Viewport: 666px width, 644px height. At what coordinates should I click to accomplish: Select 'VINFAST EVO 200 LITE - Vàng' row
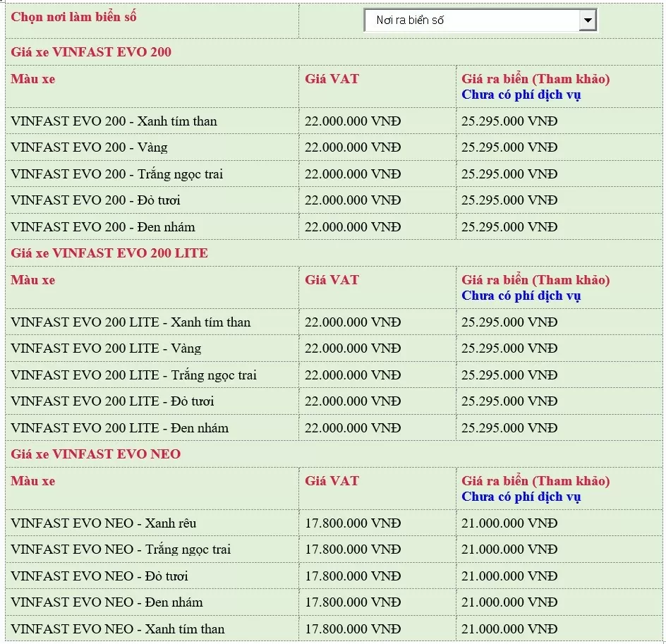click(107, 348)
